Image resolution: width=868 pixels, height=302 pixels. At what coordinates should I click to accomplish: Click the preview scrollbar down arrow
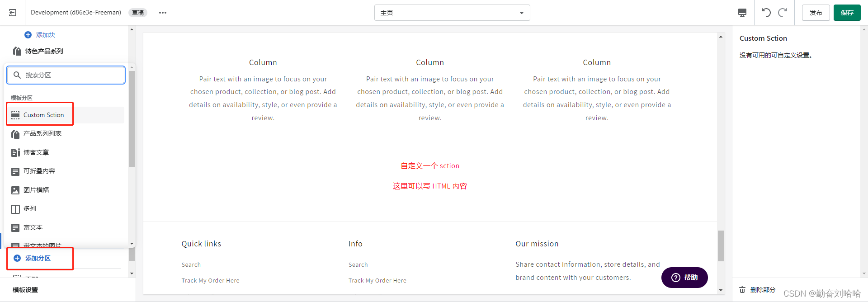721,290
